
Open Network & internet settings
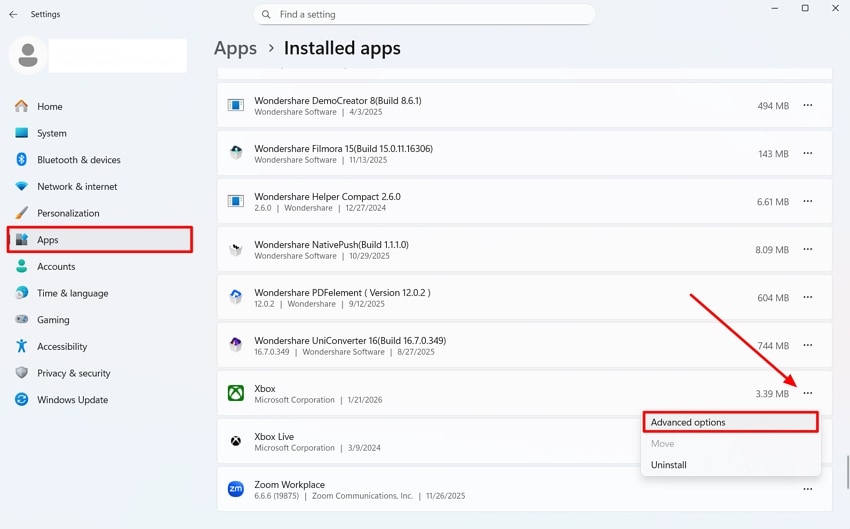100,186
